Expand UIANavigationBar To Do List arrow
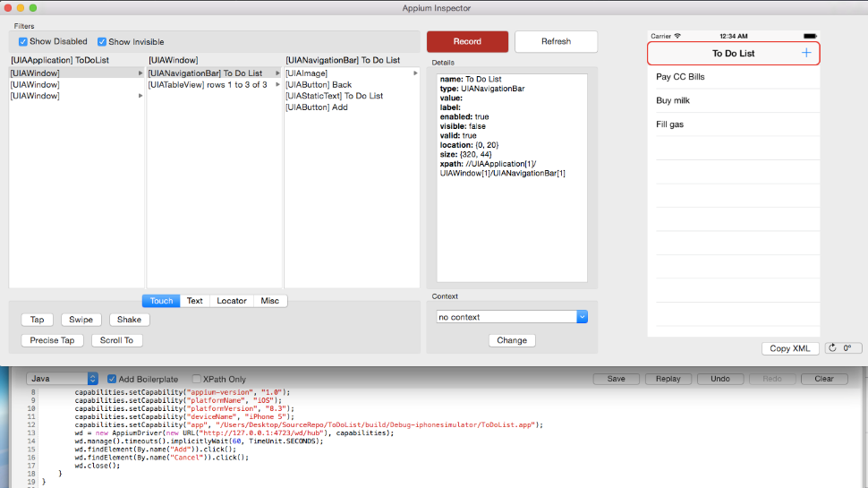868x488 pixels. pyautogui.click(x=277, y=73)
